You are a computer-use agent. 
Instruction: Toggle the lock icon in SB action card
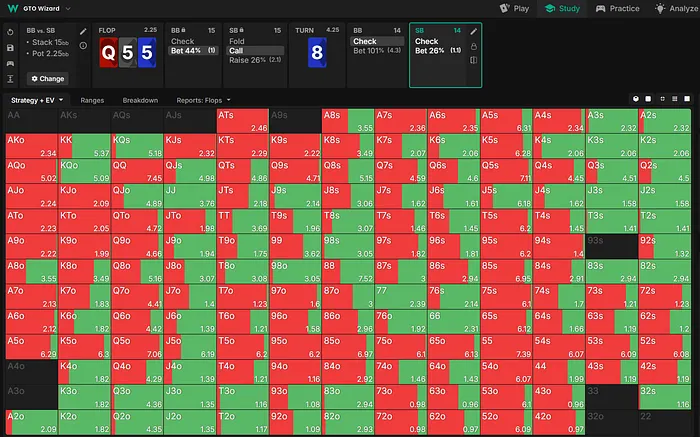pos(473,46)
